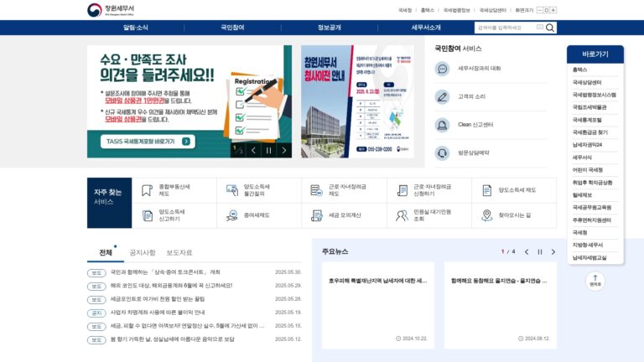The image size is (644, 362).
Task: Open 홈택스 link in 바로가기 panel
Action: (x=580, y=70)
